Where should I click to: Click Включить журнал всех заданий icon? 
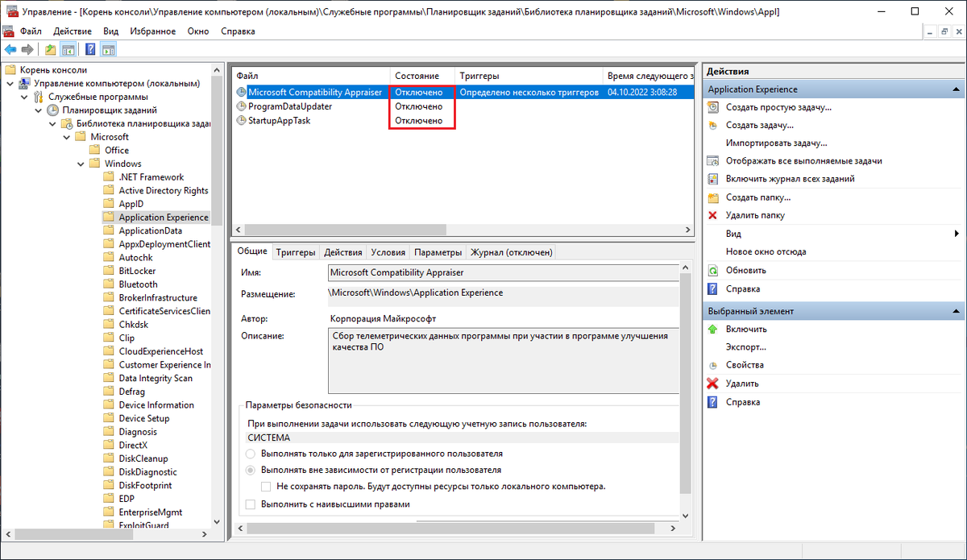click(x=712, y=179)
